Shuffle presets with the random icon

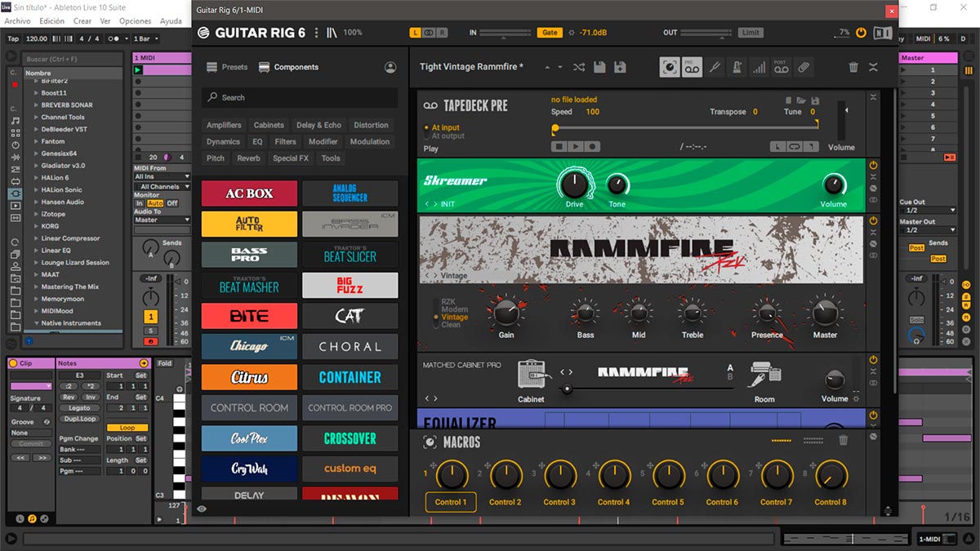click(579, 67)
